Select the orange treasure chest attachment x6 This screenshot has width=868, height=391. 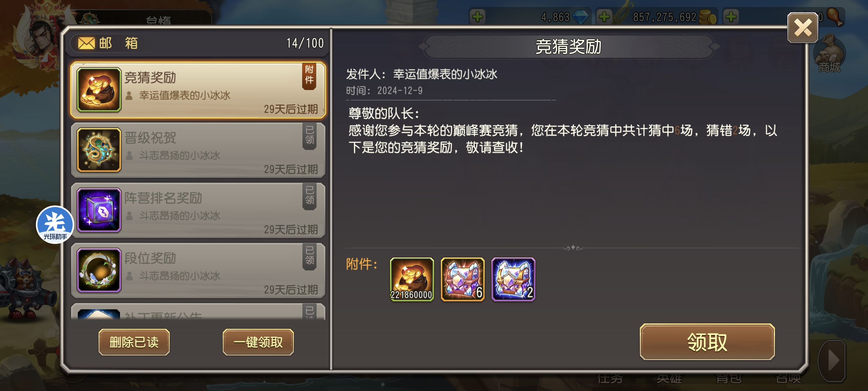(462, 279)
